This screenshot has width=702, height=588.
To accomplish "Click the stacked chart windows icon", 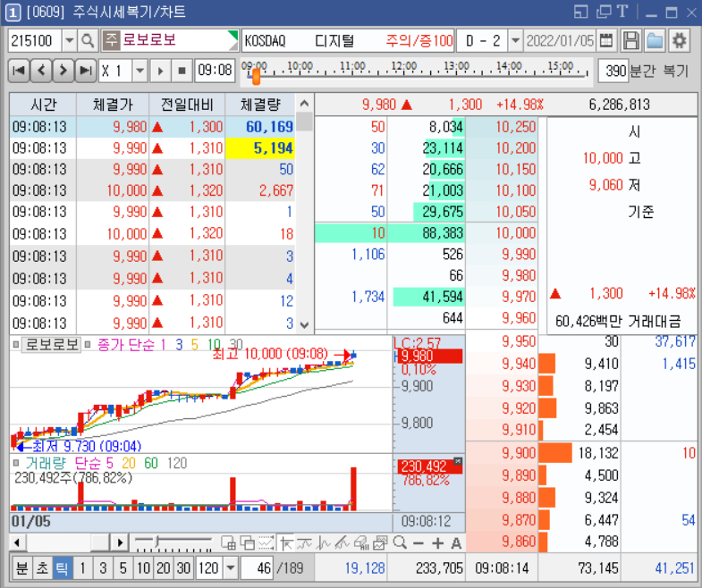I will [x=380, y=543].
